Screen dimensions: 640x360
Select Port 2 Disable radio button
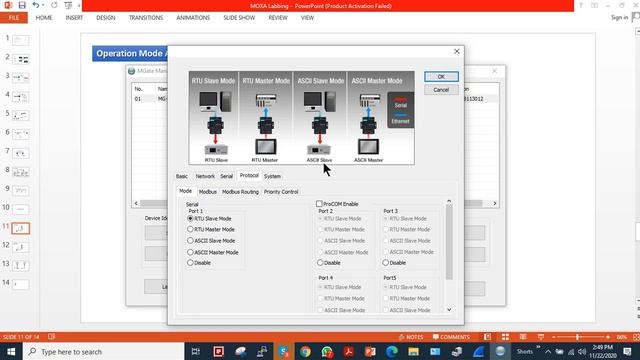[x=320, y=263]
